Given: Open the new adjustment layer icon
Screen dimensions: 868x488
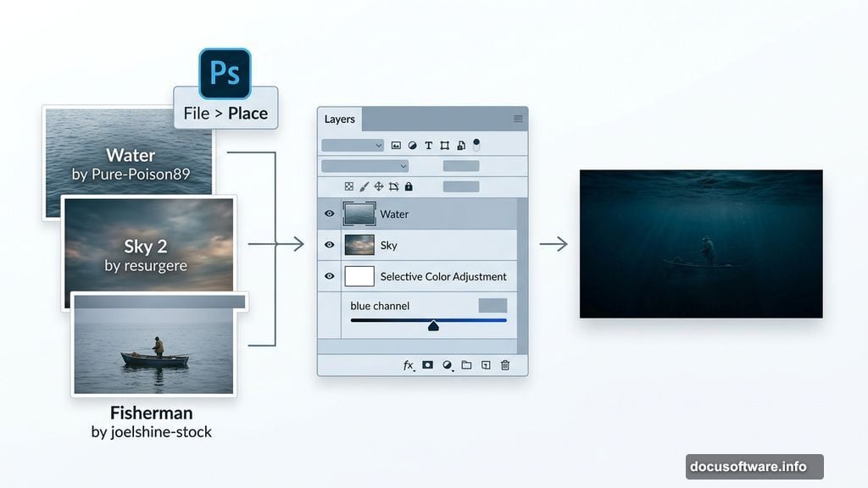Looking at the screenshot, I should [449, 365].
